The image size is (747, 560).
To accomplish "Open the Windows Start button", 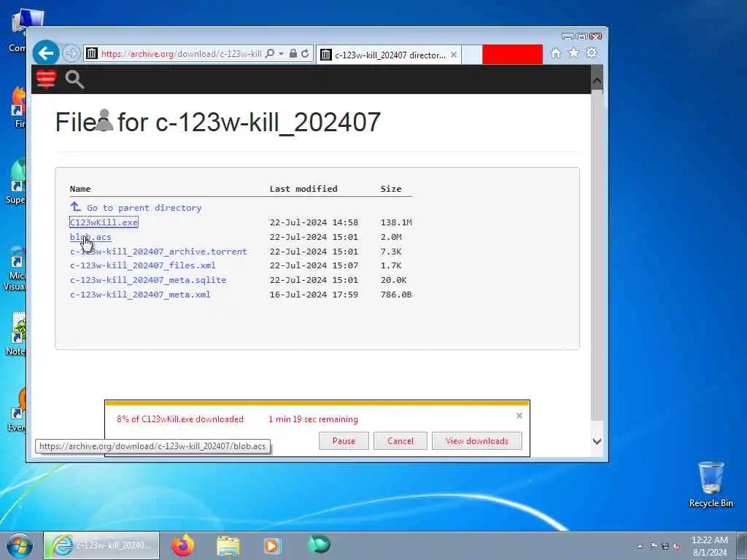I will pos(20,545).
